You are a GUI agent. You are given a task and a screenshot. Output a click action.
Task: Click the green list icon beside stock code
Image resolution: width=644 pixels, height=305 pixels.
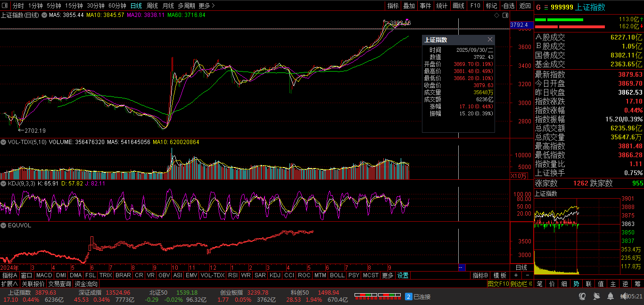[546, 7]
